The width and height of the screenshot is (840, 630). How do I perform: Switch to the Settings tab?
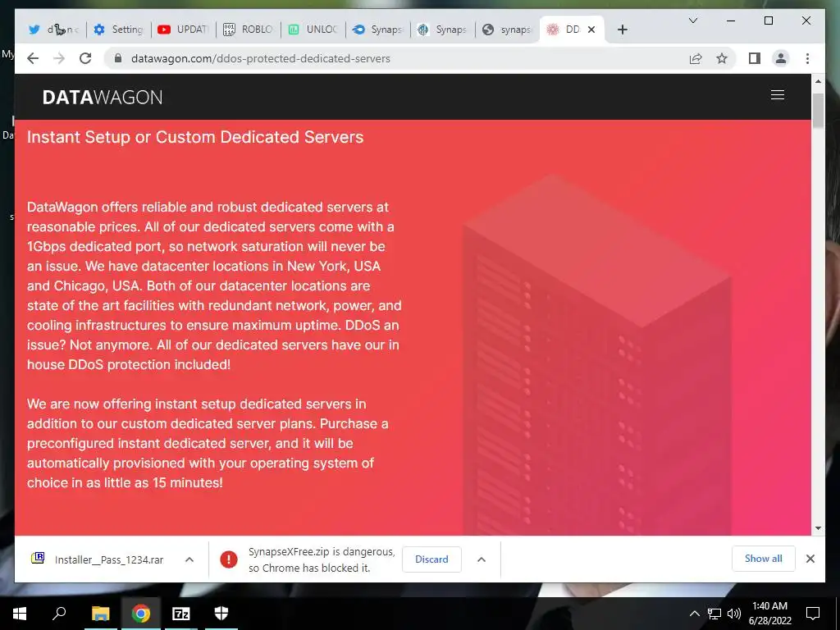click(118, 30)
